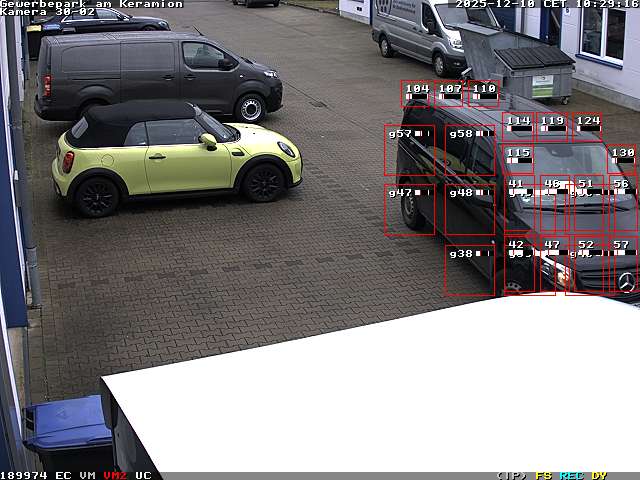The height and width of the screenshot is (480, 640).
Task: Select motion zone labeled g48
Action: pyautogui.click(x=469, y=209)
